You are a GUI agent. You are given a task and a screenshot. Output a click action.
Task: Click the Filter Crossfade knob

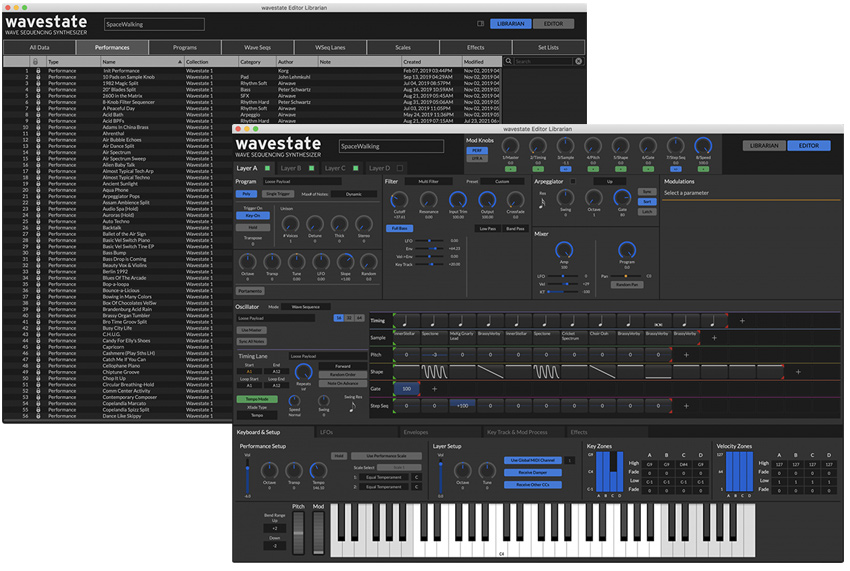[516, 200]
